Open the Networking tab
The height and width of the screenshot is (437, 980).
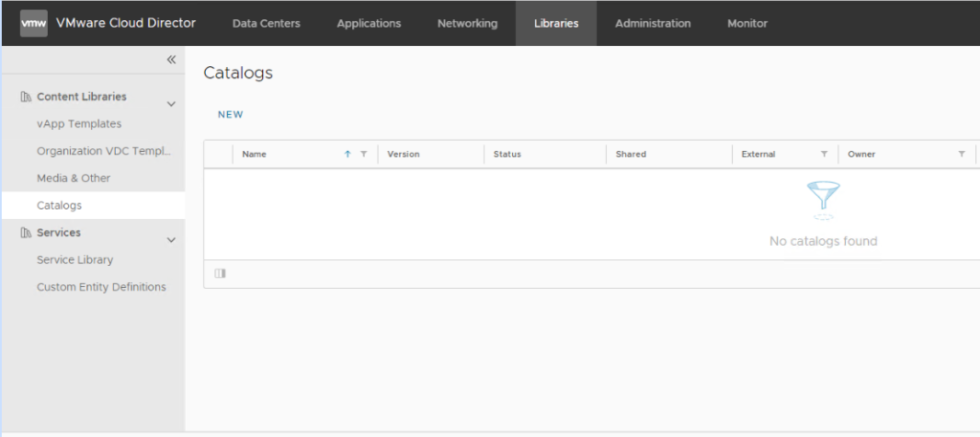[467, 23]
